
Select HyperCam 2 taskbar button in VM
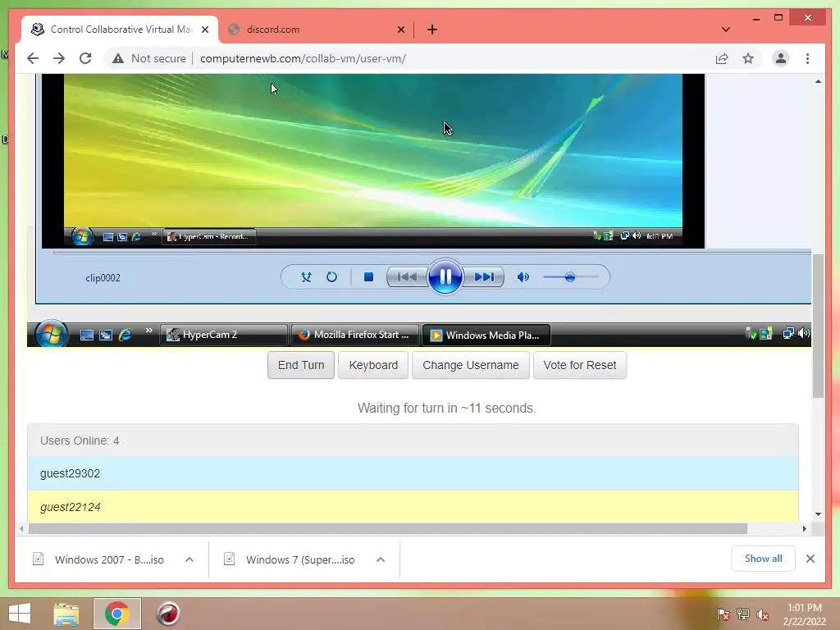point(223,335)
